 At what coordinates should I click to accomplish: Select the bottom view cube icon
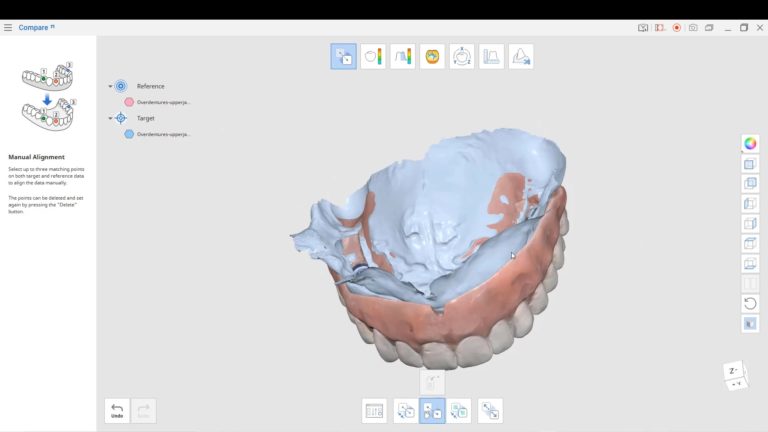[750, 264]
